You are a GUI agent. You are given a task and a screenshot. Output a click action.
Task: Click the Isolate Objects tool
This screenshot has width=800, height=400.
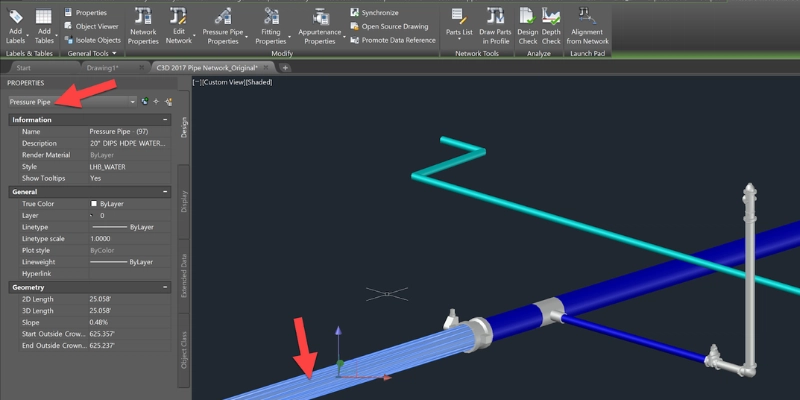point(92,40)
